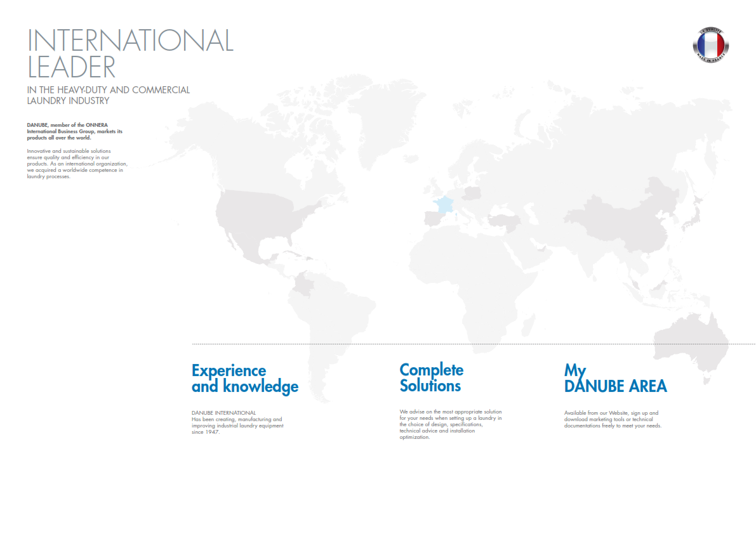Click the Made in France badge icon

(x=711, y=45)
